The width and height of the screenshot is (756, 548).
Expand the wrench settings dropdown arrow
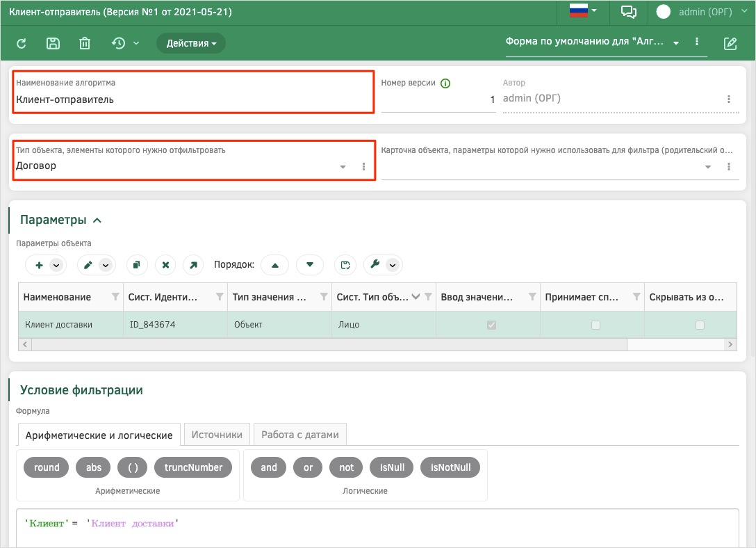(x=393, y=265)
